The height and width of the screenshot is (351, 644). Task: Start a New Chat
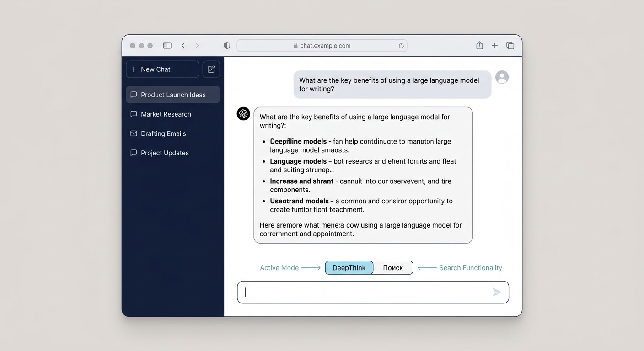tap(162, 69)
